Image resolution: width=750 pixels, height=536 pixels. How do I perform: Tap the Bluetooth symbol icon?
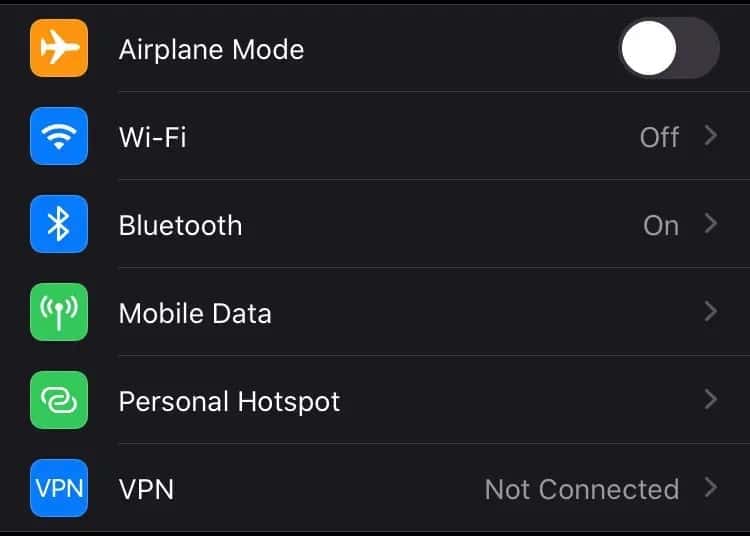[x=59, y=224]
